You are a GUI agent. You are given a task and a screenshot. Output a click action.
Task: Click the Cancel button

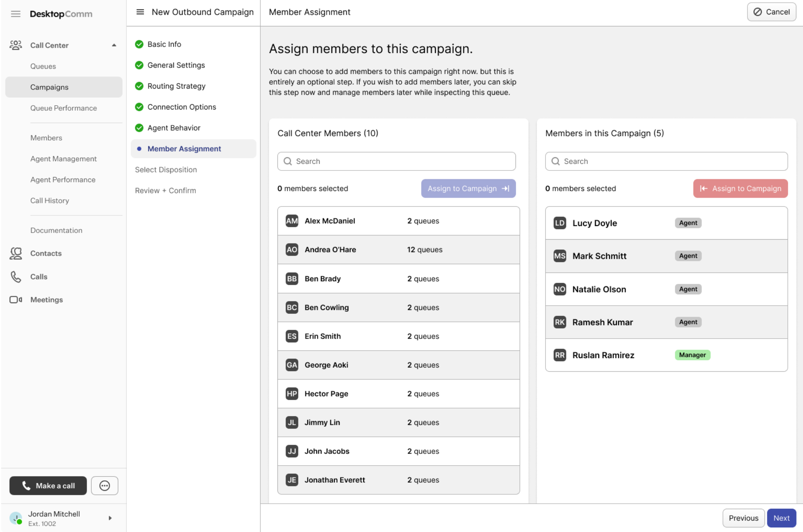771,12
